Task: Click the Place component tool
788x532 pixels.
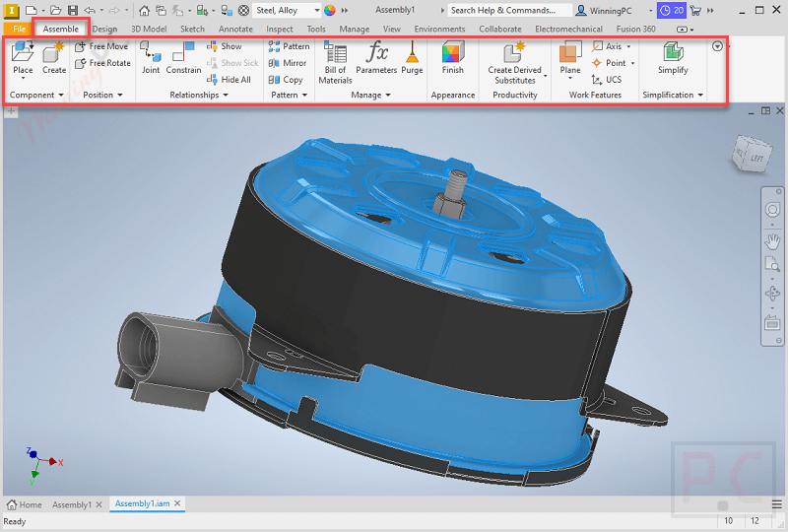Action: tap(23, 58)
